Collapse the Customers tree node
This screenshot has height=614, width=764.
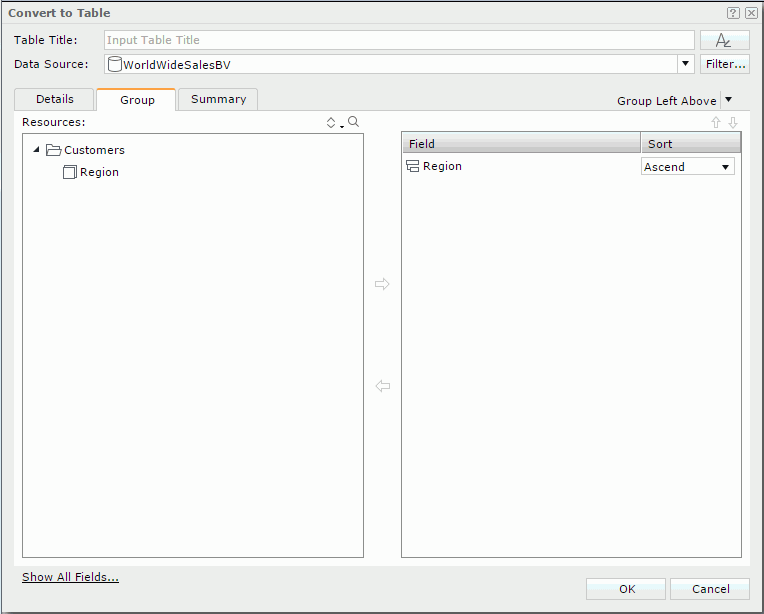36,150
